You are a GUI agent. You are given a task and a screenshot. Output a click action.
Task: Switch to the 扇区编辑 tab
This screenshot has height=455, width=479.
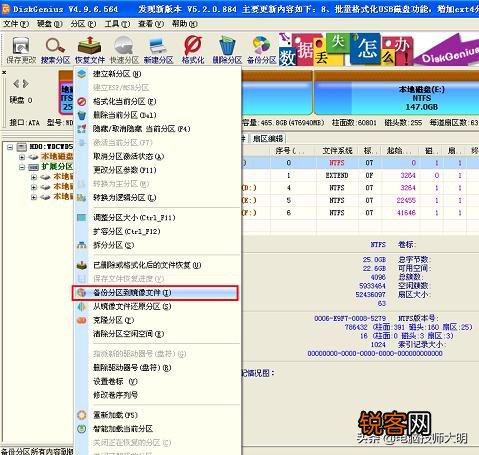coord(268,139)
